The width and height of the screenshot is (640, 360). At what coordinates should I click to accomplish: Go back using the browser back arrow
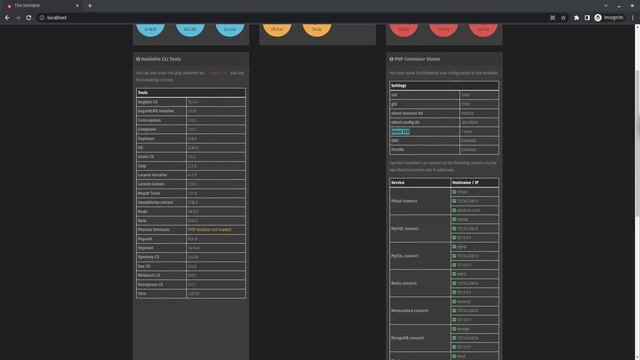pyautogui.click(x=7, y=18)
